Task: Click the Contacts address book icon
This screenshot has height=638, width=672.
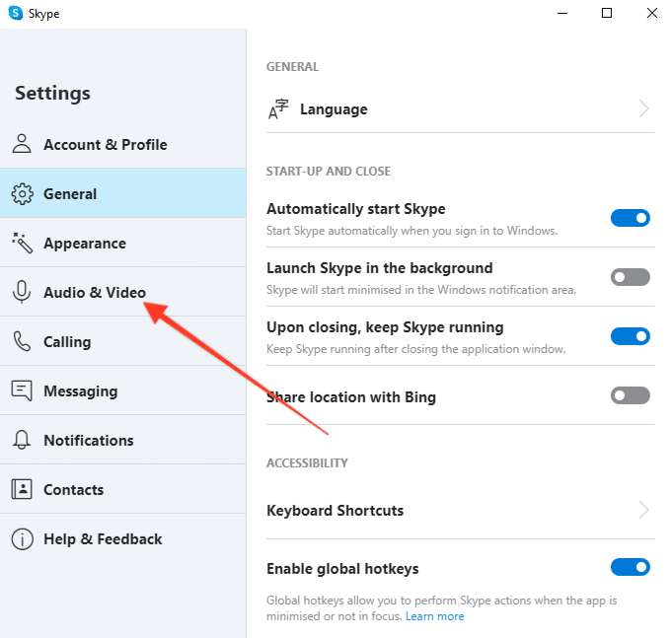Action: tap(22, 489)
